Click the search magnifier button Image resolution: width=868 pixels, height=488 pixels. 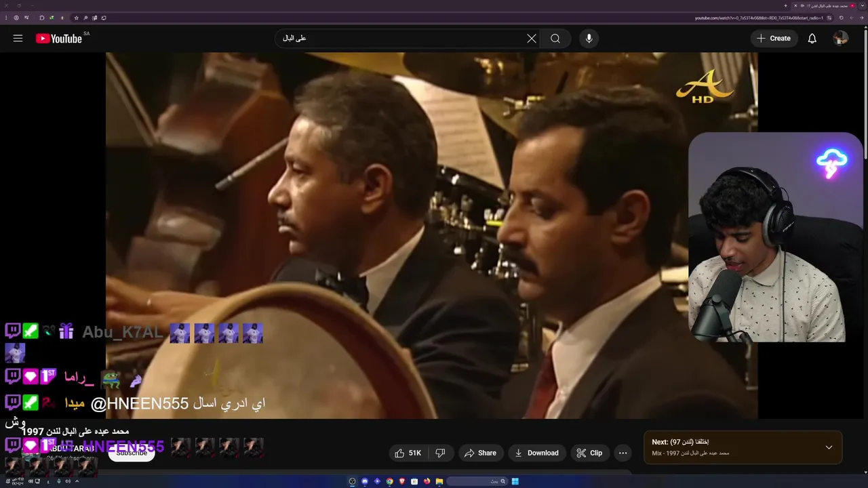click(x=555, y=39)
